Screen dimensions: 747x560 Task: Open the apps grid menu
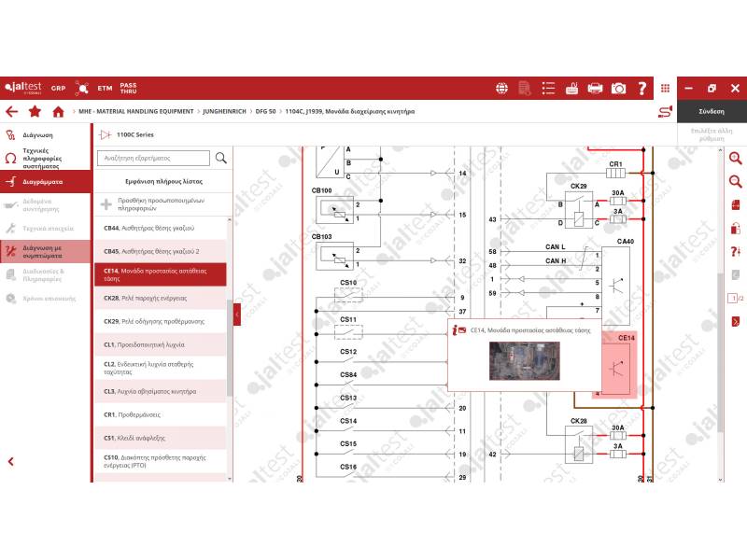click(x=665, y=89)
